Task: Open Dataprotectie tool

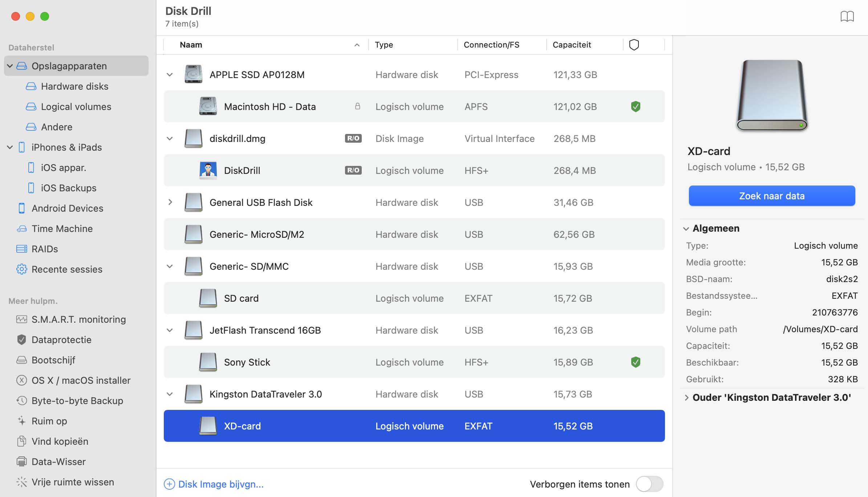Action: [x=61, y=340]
